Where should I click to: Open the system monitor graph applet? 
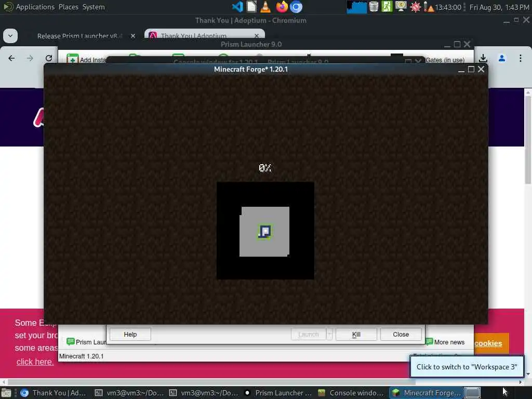356,7
